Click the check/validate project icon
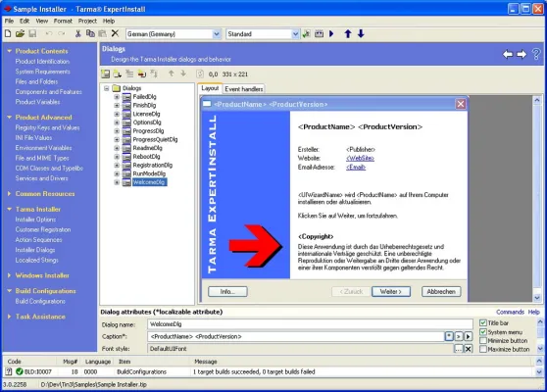Viewport: 547px width, 392px height. [306, 34]
